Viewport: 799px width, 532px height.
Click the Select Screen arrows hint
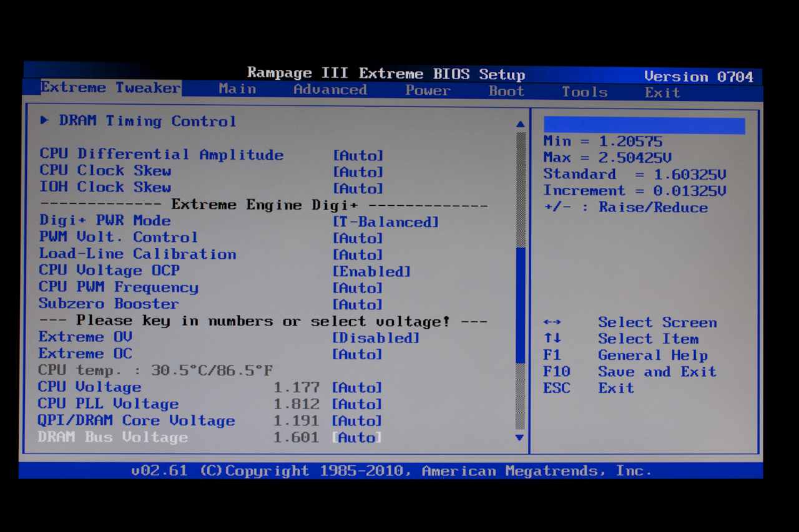click(x=630, y=322)
